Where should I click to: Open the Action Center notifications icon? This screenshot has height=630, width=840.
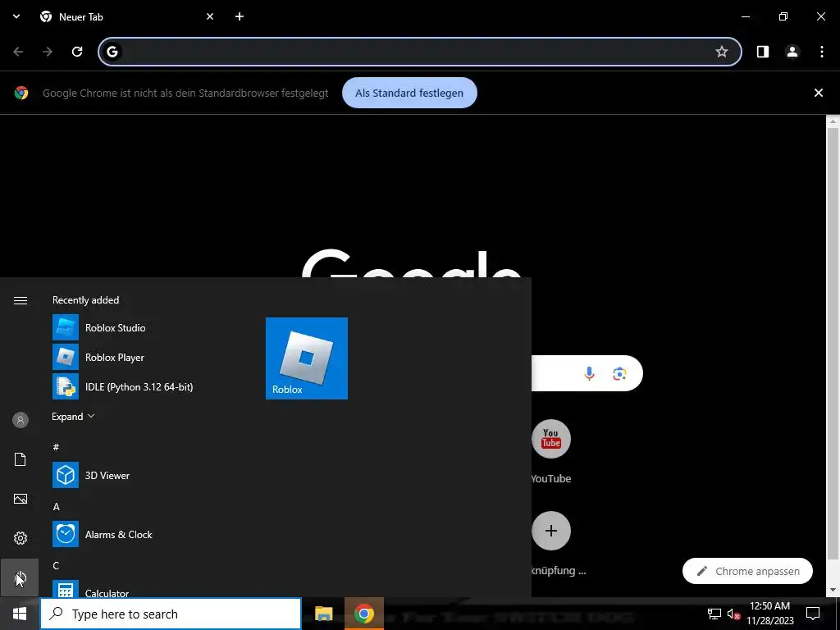click(x=813, y=614)
